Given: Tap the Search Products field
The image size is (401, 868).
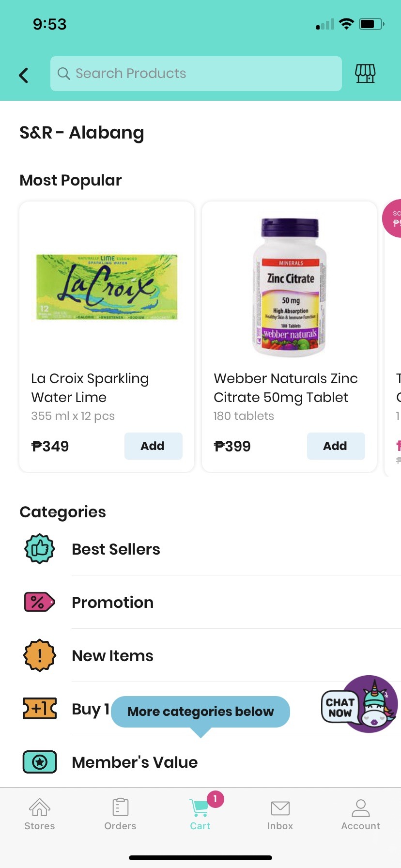Looking at the screenshot, I should pyautogui.click(x=196, y=73).
